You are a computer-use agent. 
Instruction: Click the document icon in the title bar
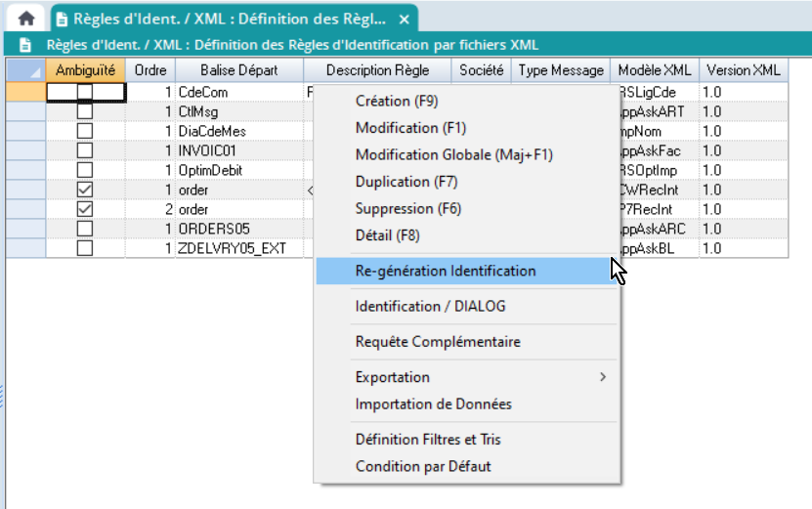pos(26,45)
